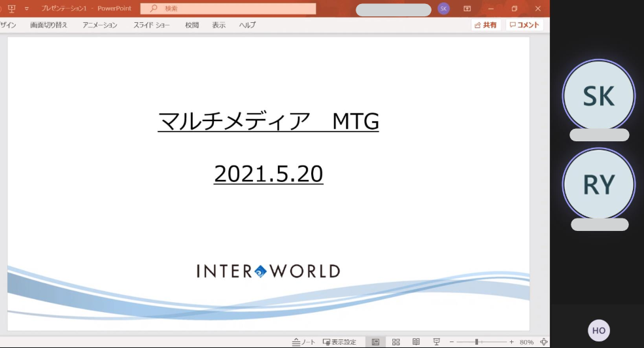This screenshot has height=348, width=644.
Task: Click the 80% zoom level
Action: point(526,342)
